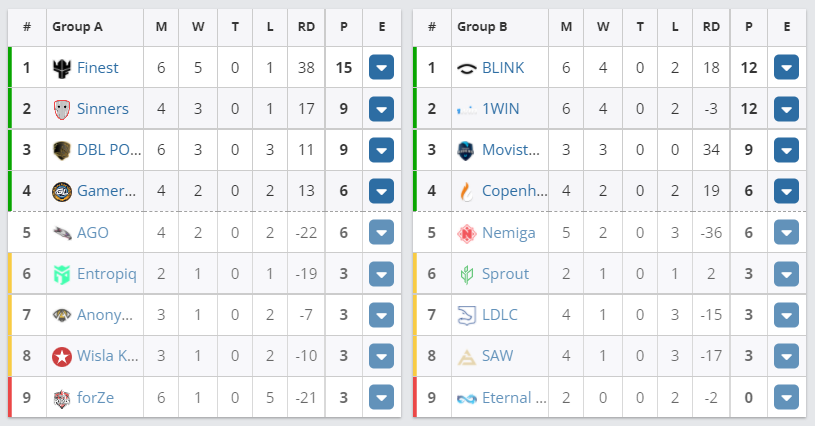Click the Sinners team logo icon
The image size is (815, 426).
tap(62, 109)
